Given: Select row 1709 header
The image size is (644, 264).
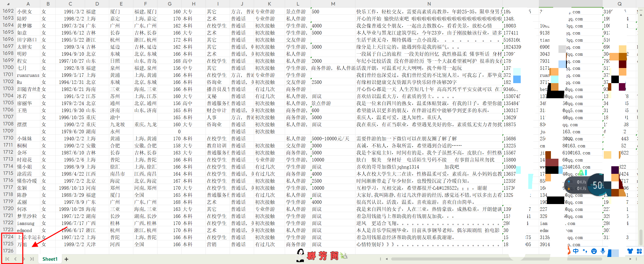Looking at the screenshot, I should tap(8, 131).
